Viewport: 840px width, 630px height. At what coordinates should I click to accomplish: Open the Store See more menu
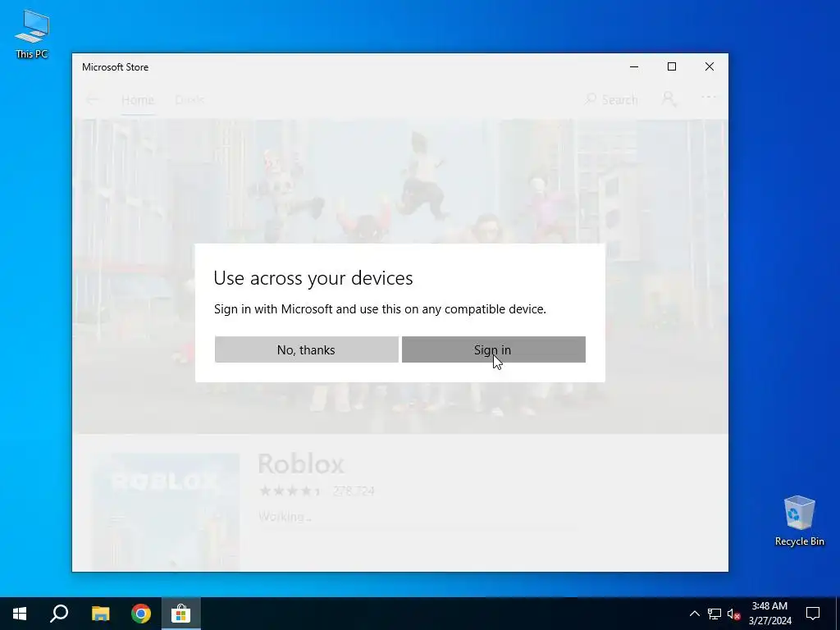click(x=708, y=98)
